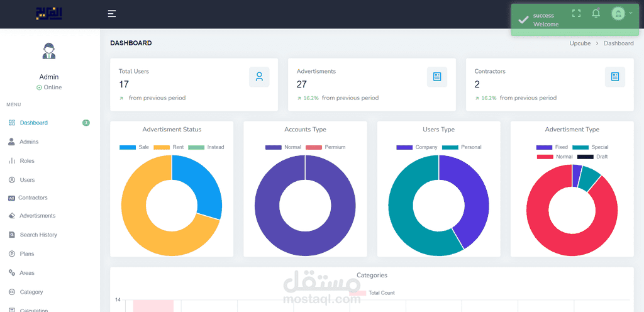Click the Category sidebar icon
This screenshot has width=644, height=312.
(x=12, y=292)
